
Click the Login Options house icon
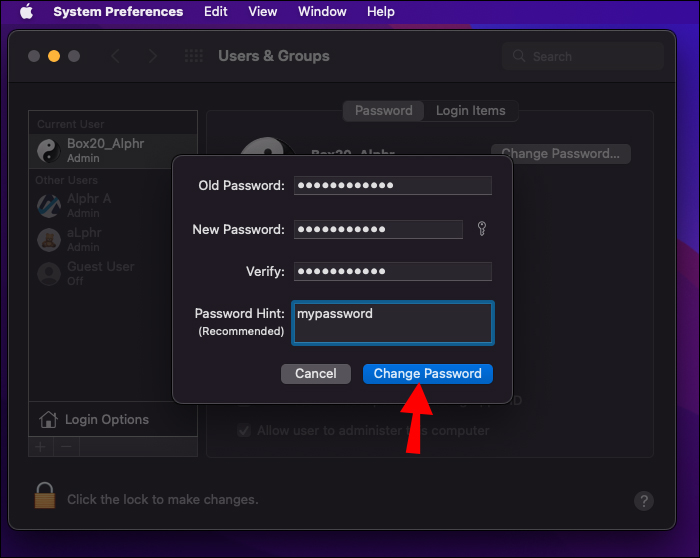point(48,420)
